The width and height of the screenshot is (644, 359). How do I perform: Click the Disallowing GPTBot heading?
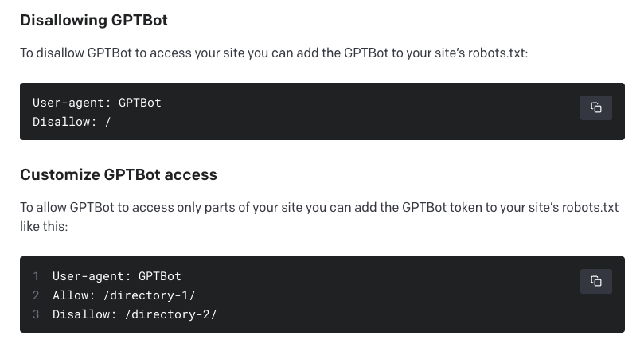coord(94,20)
